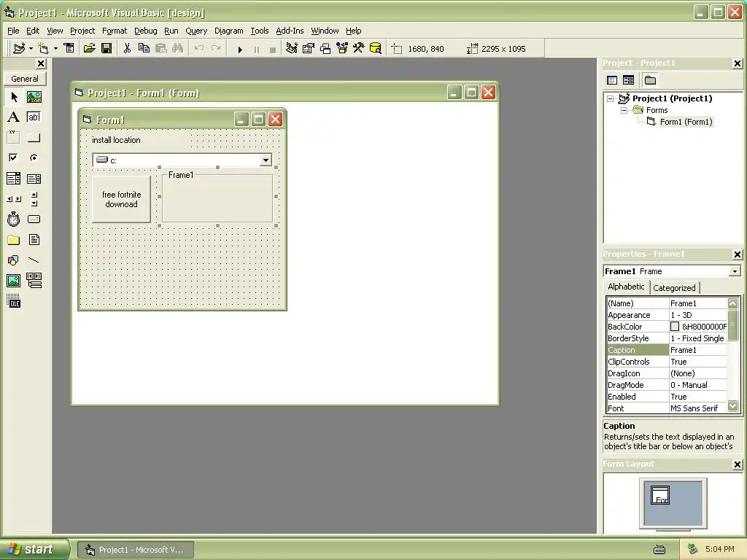Viewport: 747px width, 560px height.
Task: Select Form1 (Form1) in the project tree
Action: (686, 122)
